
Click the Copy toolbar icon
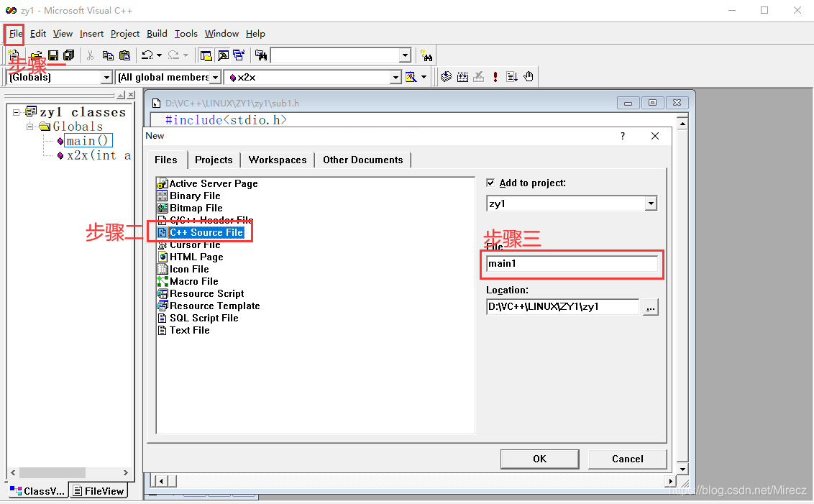pos(108,55)
